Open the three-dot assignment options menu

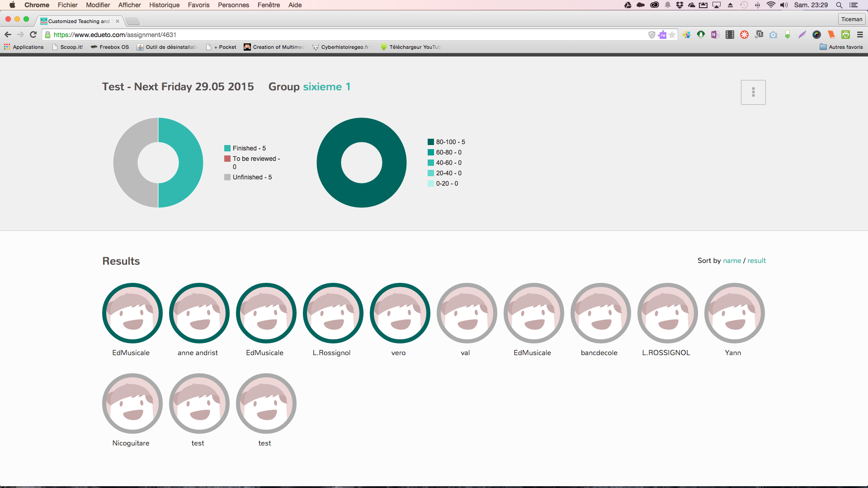point(753,92)
